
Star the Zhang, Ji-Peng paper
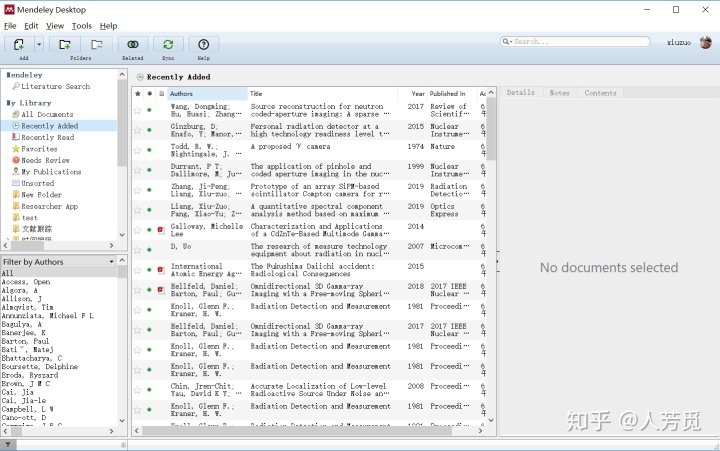(137, 190)
